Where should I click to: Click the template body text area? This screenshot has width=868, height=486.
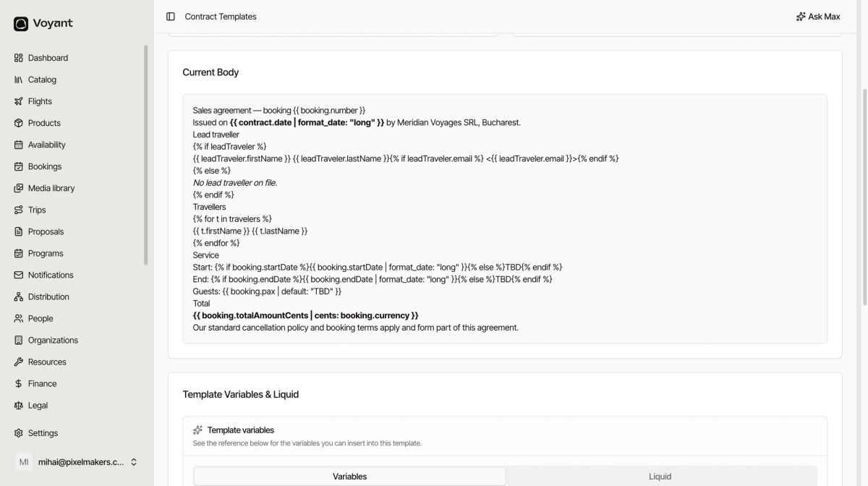[505, 218]
